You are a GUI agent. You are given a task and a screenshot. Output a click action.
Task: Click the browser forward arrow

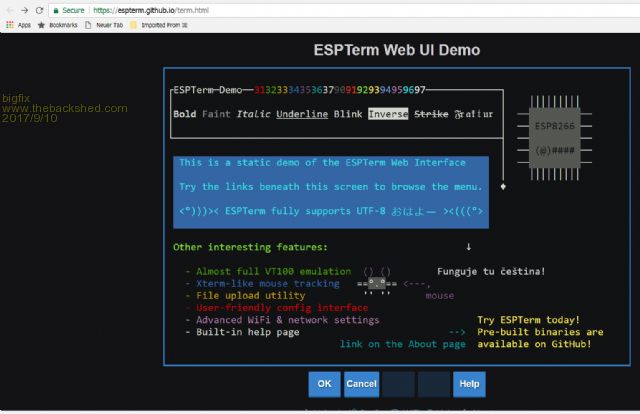[23, 10]
